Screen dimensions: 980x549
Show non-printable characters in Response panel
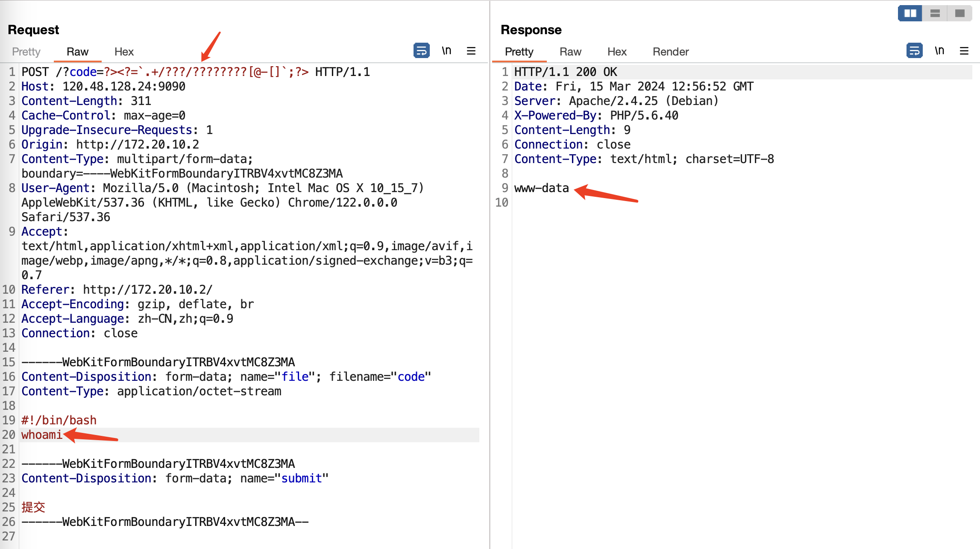tap(939, 51)
